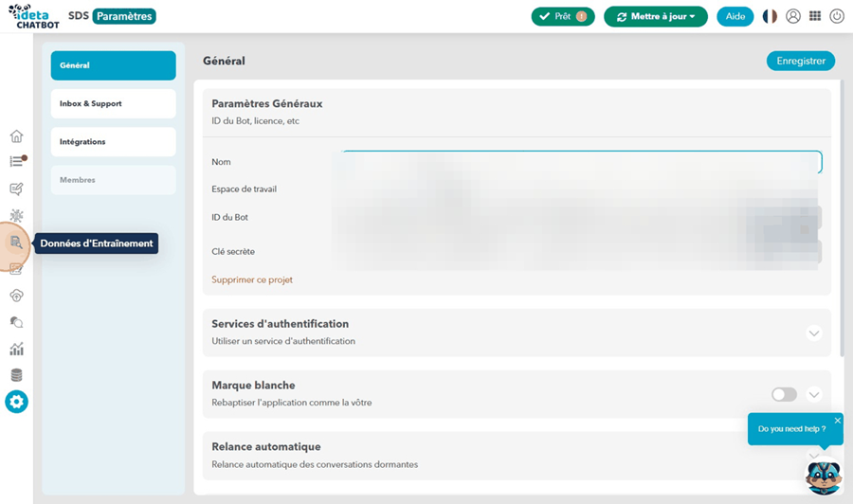Click the Enregistrer button
This screenshot has height=504, width=853.
pos(800,61)
